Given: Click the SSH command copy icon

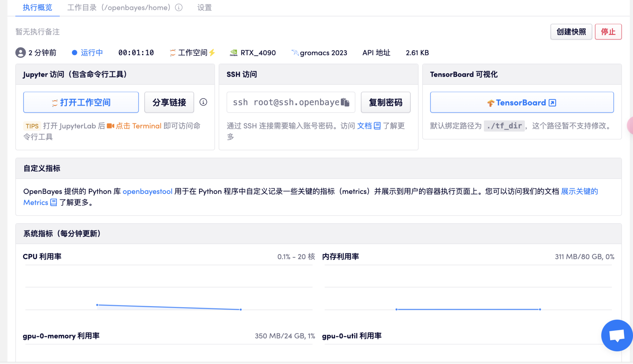Looking at the screenshot, I should click(345, 102).
